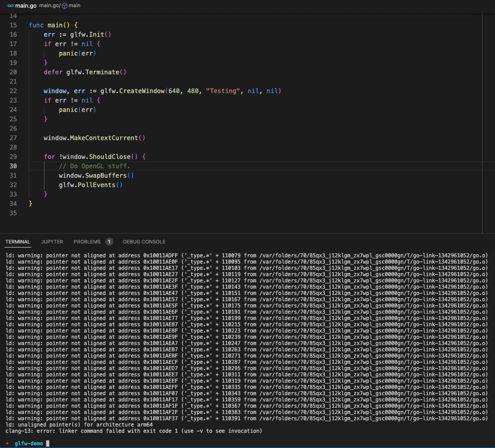Click 'ld: unaligned pointer(s) for architecture arm64' line

tap(79, 425)
